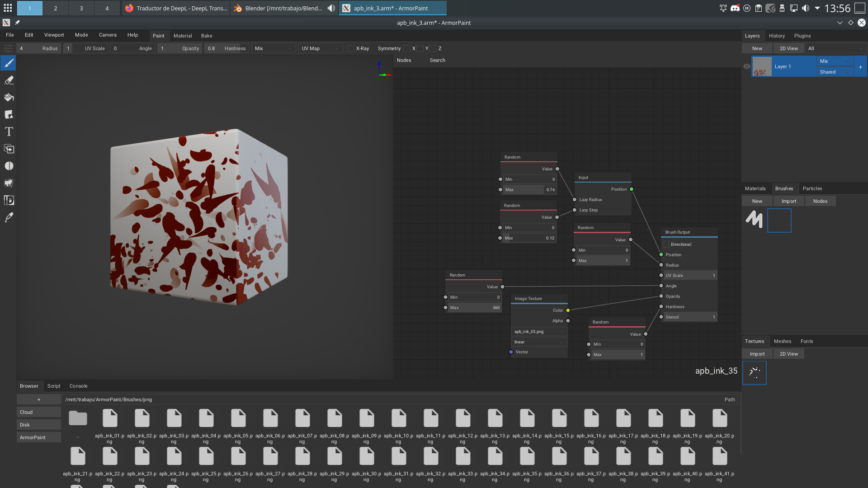Click Import in Brushes panel
868x488 pixels.
789,201
